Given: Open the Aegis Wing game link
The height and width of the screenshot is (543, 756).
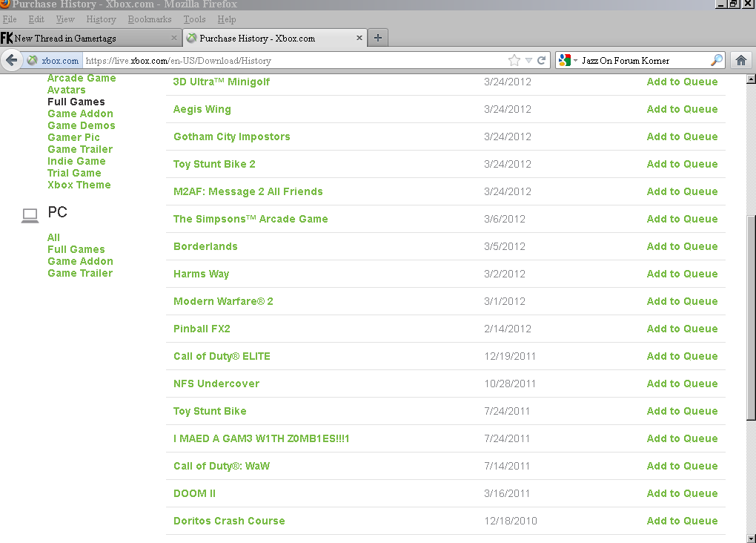Looking at the screenshot, I should click(x=202, y=109).
